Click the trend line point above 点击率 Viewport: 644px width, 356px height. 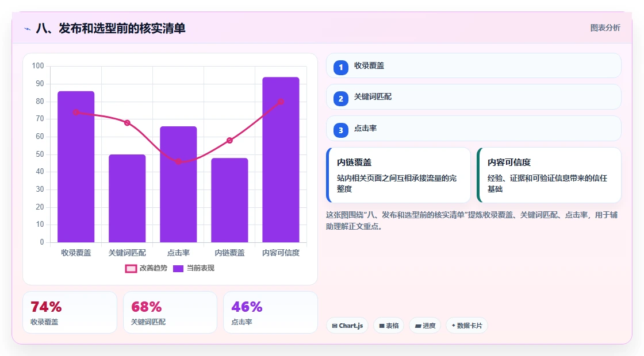(x=178, y=161)
